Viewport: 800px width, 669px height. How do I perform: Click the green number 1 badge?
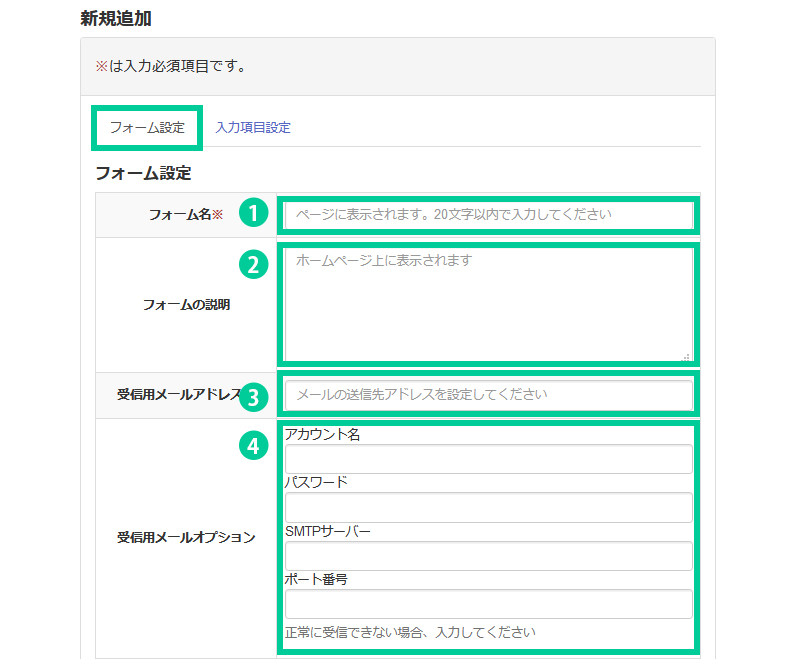pos(254,213)
